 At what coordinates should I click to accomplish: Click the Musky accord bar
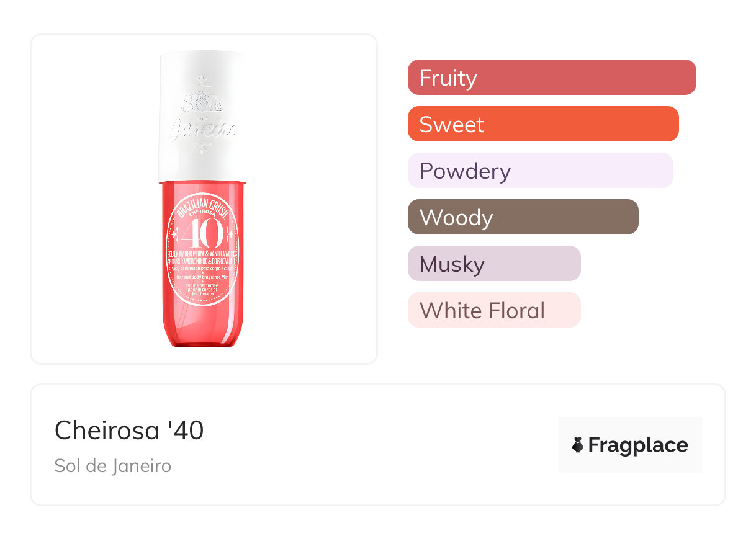coord(493,264)
